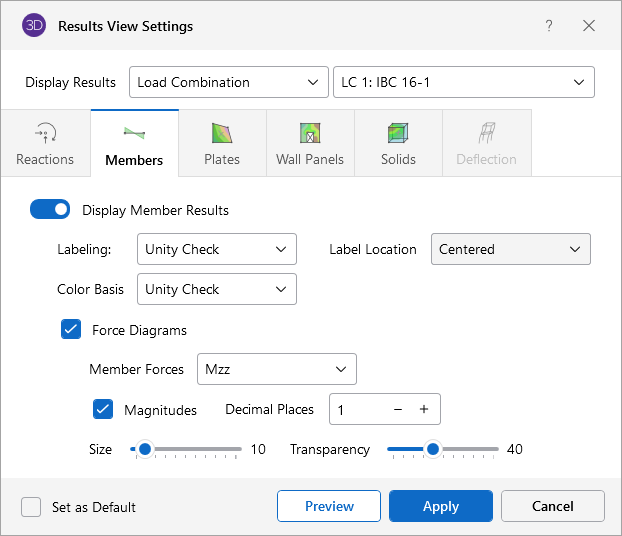Expand the Label Location Centered dropdown
This screenshot has height=536, width=622.
point(510,249)
